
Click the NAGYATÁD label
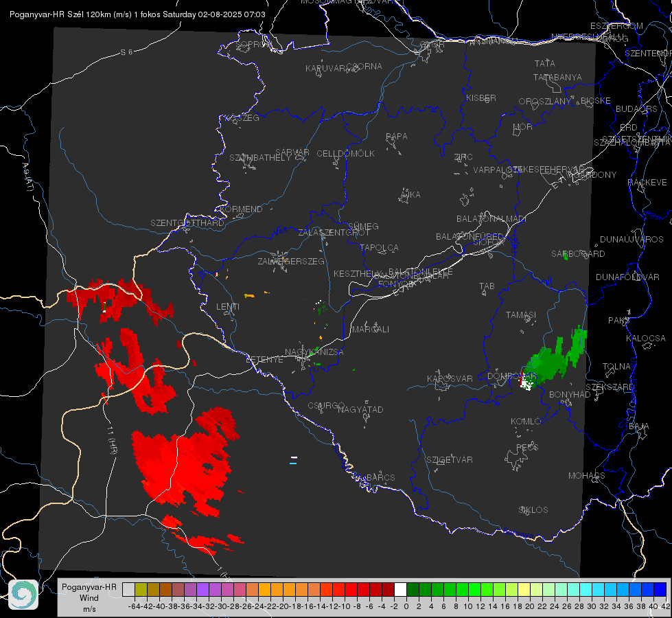click(x=360, y=409)
